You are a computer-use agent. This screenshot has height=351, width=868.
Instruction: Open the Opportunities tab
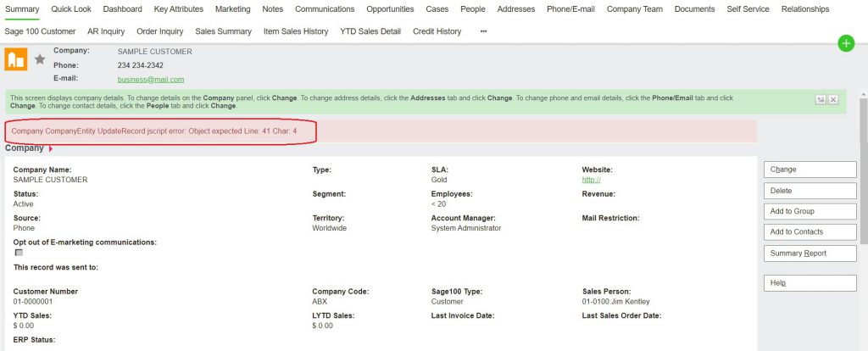pyautogui.click(x=390, y=8)
